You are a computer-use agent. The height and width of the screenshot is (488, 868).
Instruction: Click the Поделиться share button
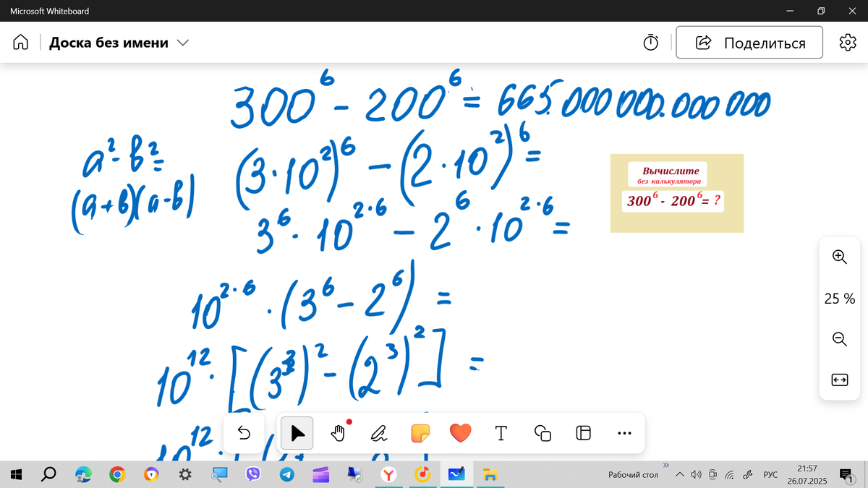click(749, 43)
